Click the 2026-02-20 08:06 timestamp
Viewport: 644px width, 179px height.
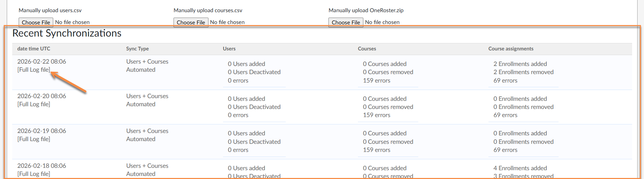(x=42, y=96)
